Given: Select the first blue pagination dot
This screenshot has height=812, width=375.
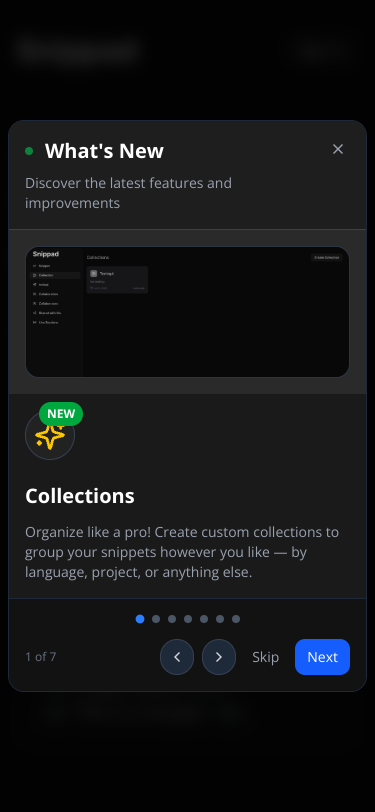Looking at the screenshot, I should 140,619.
